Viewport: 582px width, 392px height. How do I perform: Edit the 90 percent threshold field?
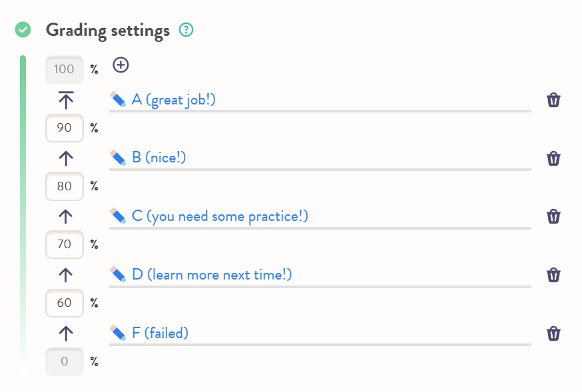pos(65,128)
